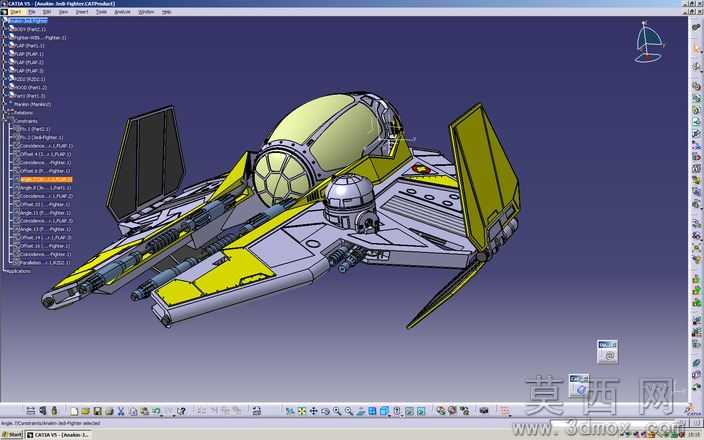This screenshot has height=440, width=704.
Task: Open the Analyze menu
Action: [x=122, y=12]
